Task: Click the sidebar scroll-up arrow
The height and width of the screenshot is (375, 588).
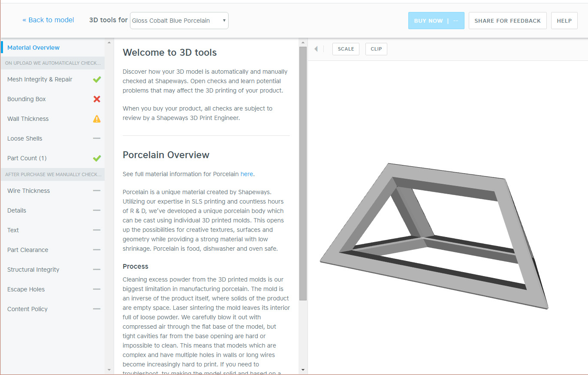Action: (x=109, y=43)
